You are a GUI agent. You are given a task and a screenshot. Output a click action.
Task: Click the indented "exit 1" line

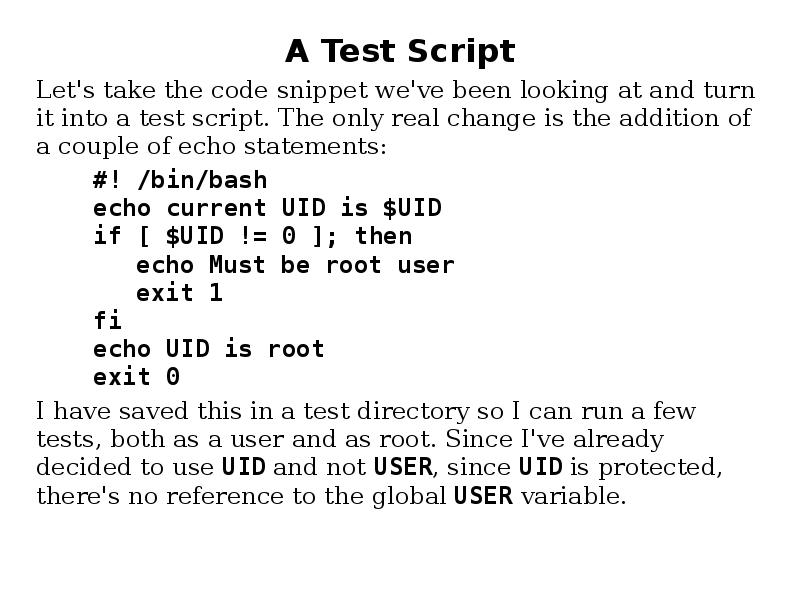[x=179, y=293]
